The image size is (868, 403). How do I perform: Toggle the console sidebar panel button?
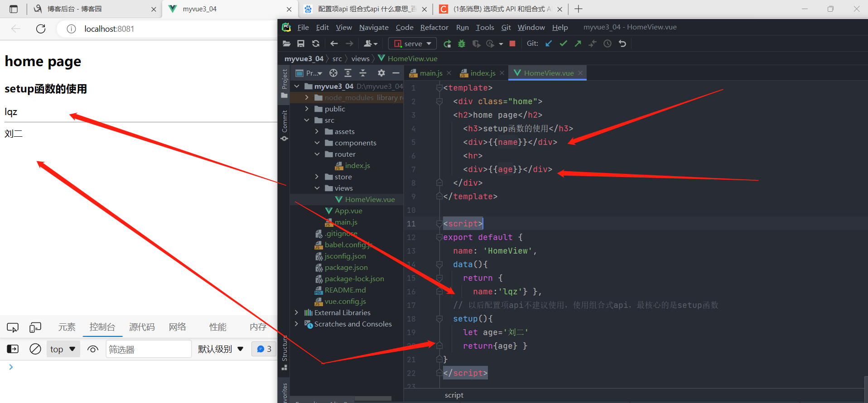pos(13,349)
